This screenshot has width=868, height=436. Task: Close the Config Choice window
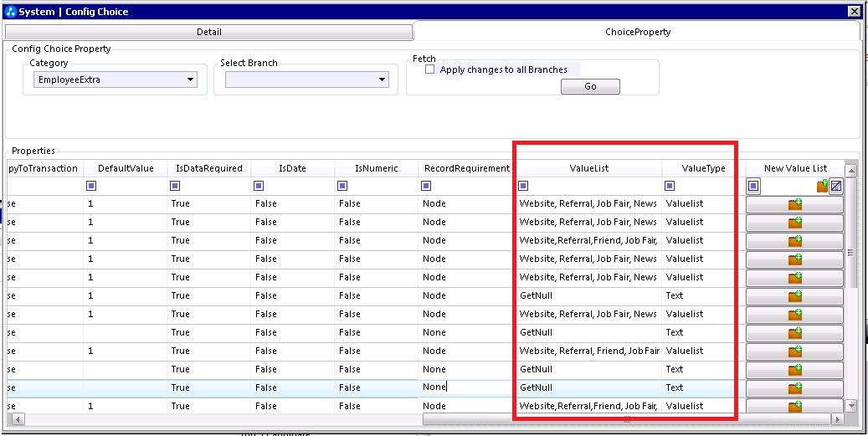tap(854, 11)
